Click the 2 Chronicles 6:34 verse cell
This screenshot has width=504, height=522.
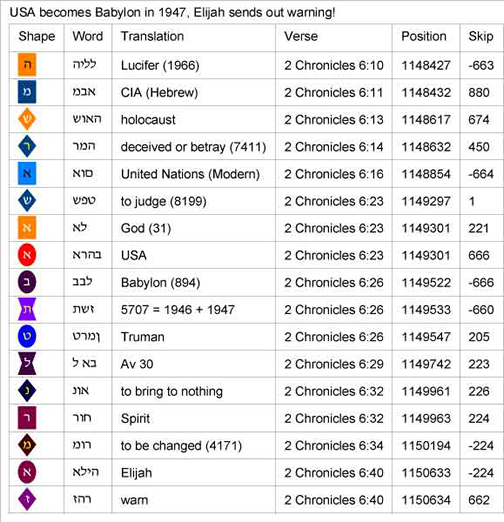334,446
